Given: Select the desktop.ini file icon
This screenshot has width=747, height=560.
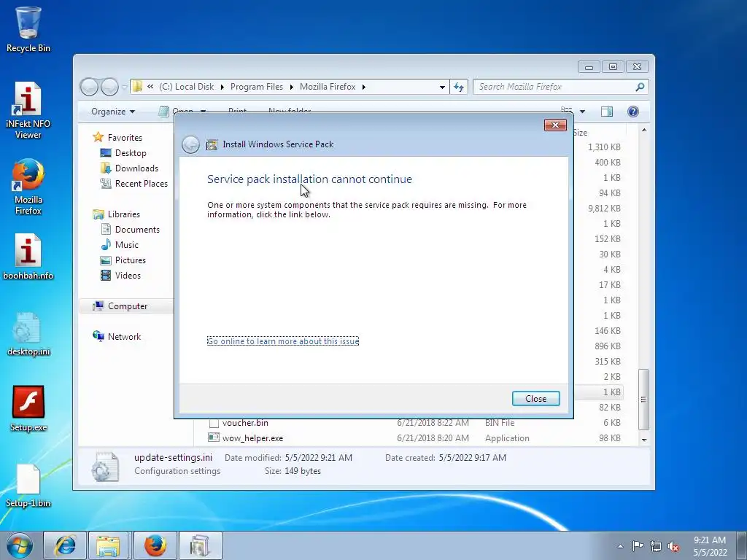Looking at the screenshot, I should click(28, 333).
